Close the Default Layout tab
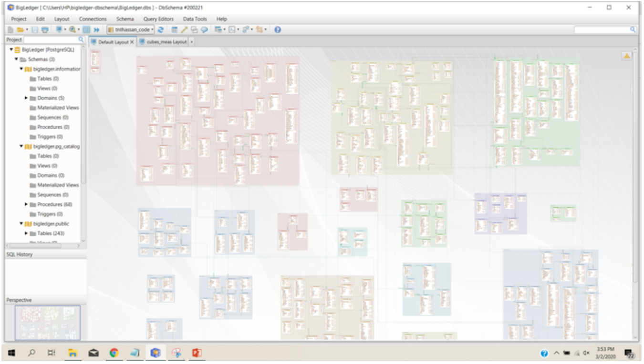The width and height of the screenshot is (644, 364). click(132, 42)
